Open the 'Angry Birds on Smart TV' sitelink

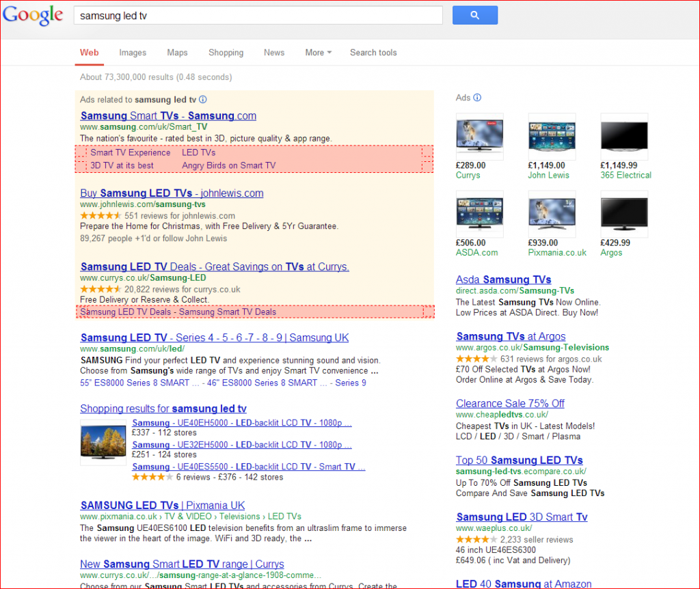pos(228,165)
